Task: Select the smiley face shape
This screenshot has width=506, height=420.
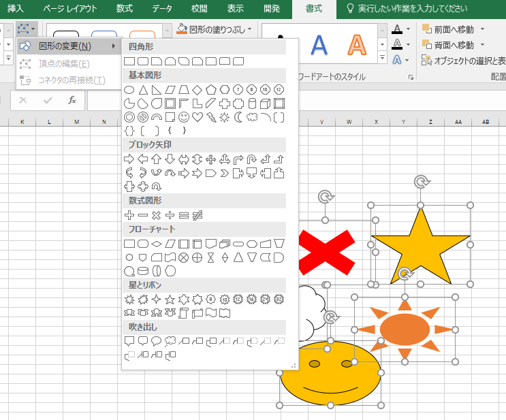Action: click(x=184, y=117)
